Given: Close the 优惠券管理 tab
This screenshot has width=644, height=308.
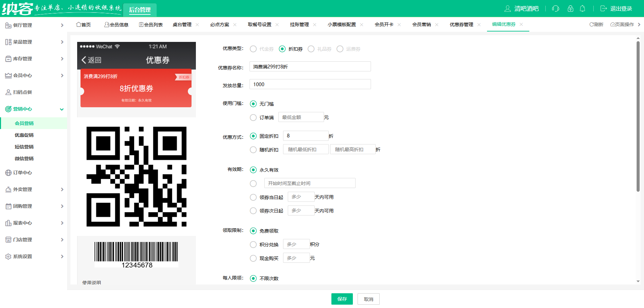Looking at the screenshot, I should [479, 24].
